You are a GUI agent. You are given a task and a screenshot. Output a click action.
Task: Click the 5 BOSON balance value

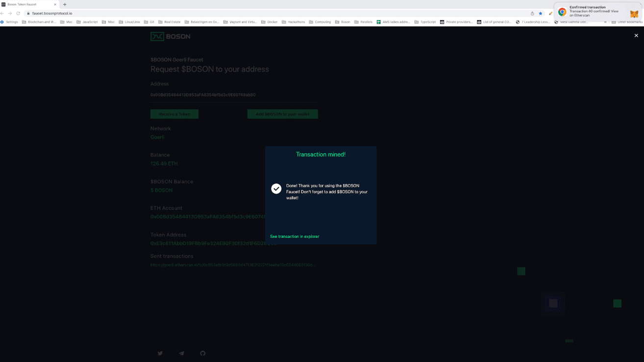pos(161,190)
